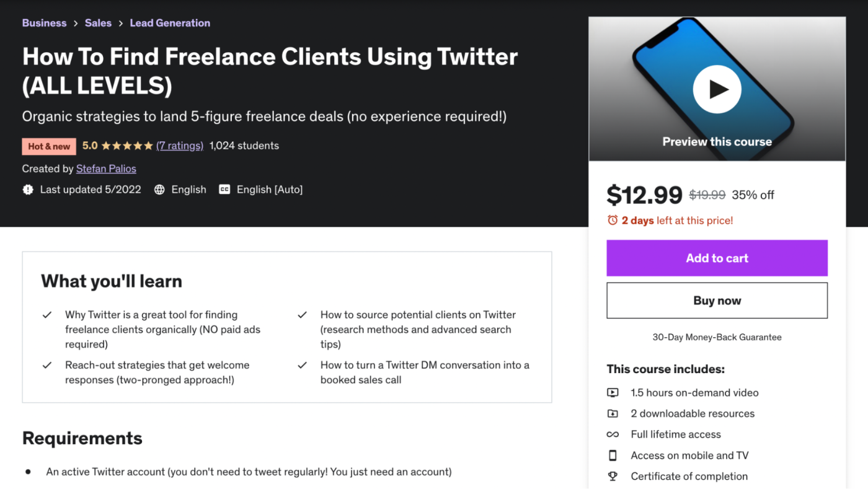
Task: Click the Buy now button
Action: [x=717, y=301]
